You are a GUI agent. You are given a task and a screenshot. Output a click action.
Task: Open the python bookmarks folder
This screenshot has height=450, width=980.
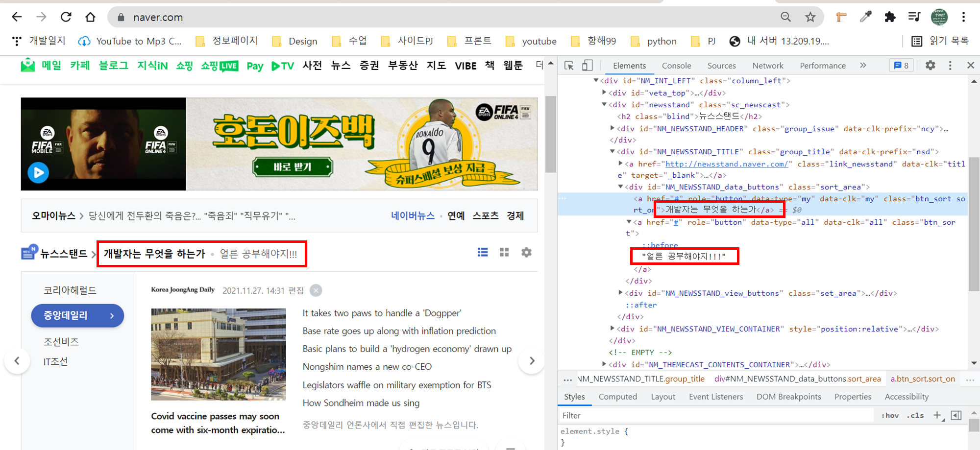pyautogui.click(x=653, y=41)
